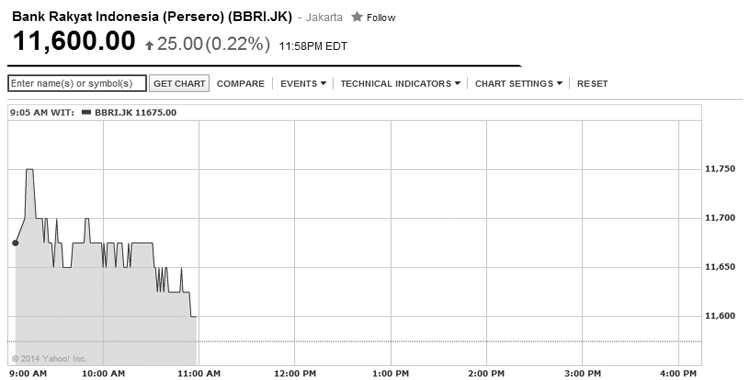Click the 10:00 AM time axis label

tap(104, 373)
